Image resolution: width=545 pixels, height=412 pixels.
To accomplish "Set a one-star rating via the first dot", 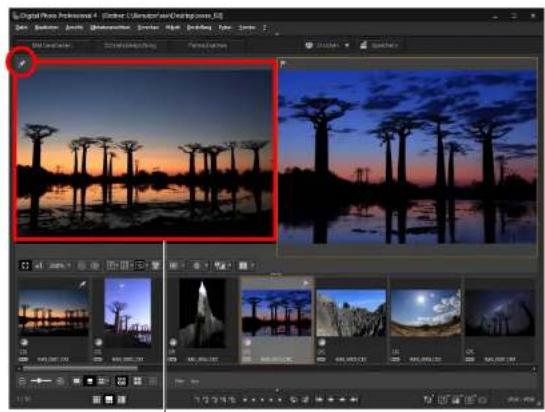I will [245, 400].
